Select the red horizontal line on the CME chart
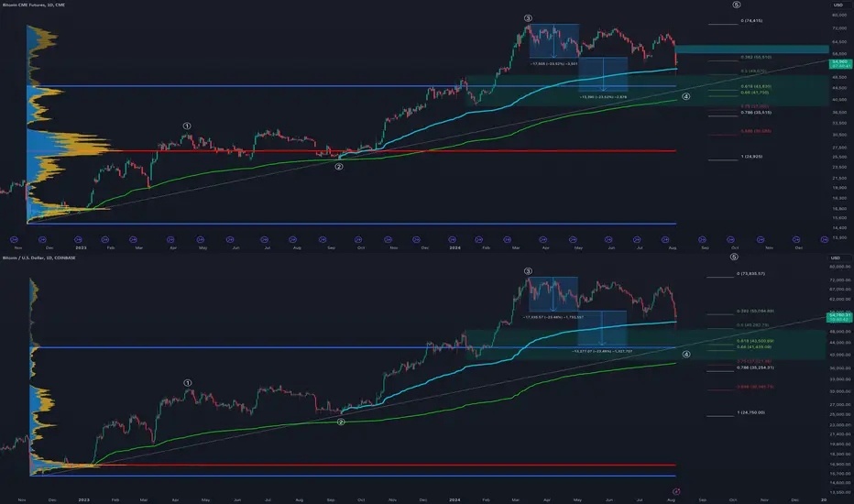 click(351, 151)
